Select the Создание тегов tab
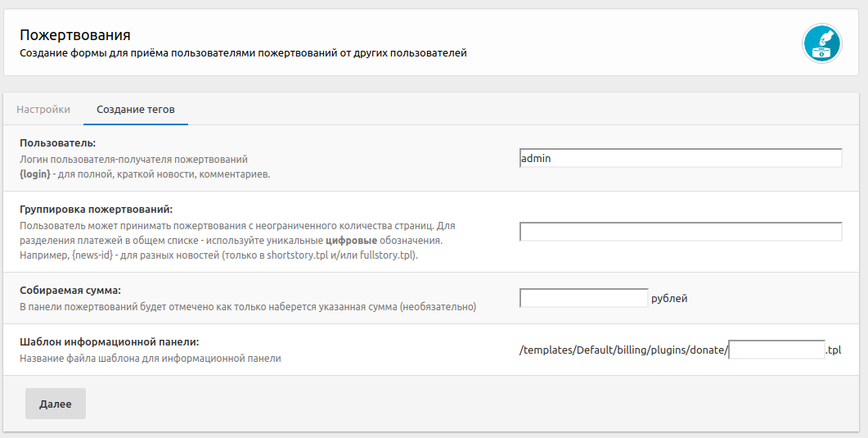Viewport: 868px width, 438px height. click(135, 109)
